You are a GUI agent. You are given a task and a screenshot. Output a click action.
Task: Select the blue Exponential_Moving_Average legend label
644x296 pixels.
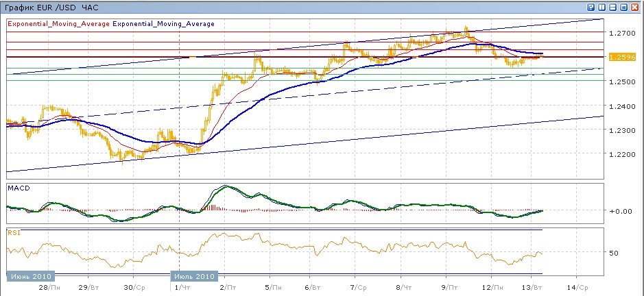tap(163, 24)
